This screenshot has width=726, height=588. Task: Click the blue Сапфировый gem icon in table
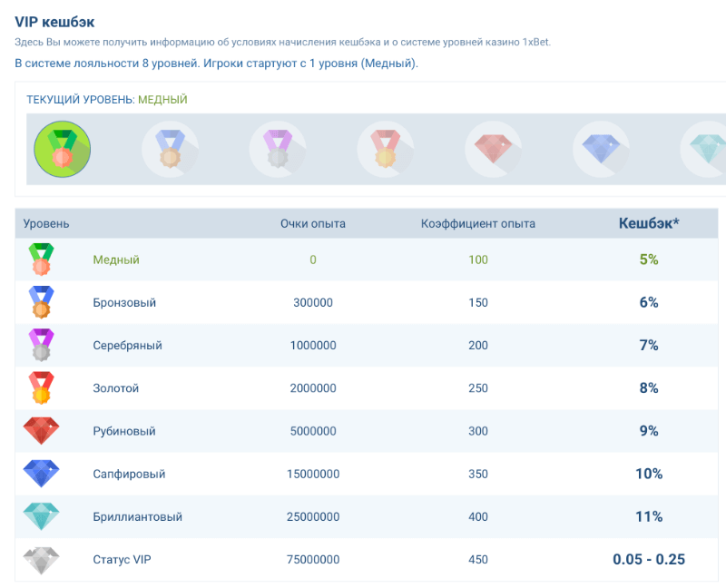41,474
